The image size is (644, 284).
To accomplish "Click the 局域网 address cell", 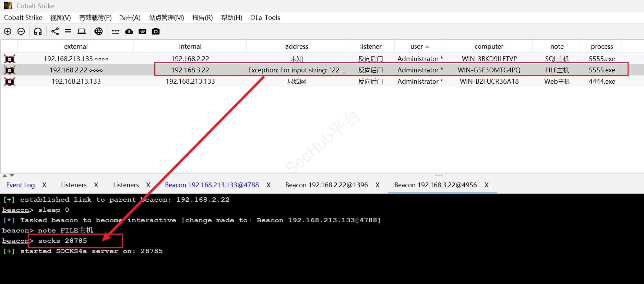I will 297,81.
